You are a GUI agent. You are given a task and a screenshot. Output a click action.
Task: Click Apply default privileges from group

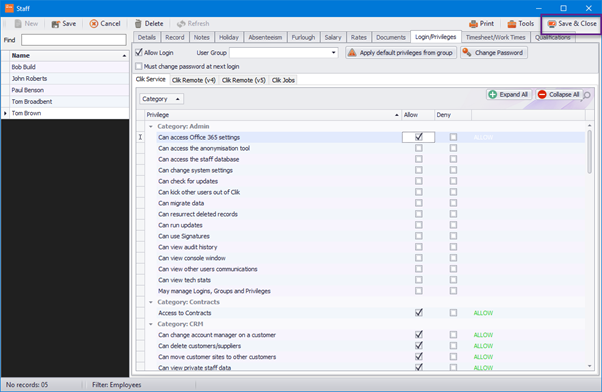pyautogui.click(x=400, y=53)
